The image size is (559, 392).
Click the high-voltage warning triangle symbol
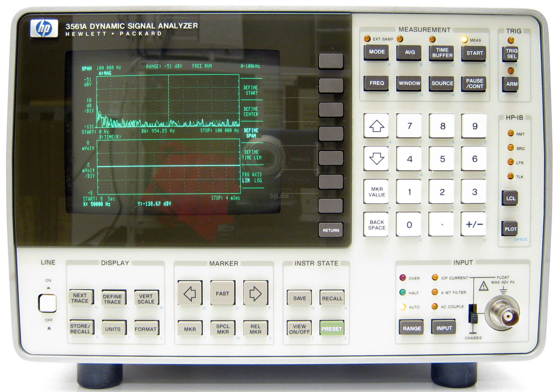click(x=483, y=286)
